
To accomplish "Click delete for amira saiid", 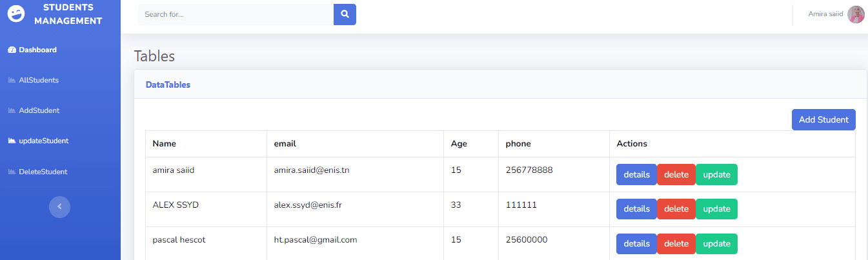I will pos(676,174).
